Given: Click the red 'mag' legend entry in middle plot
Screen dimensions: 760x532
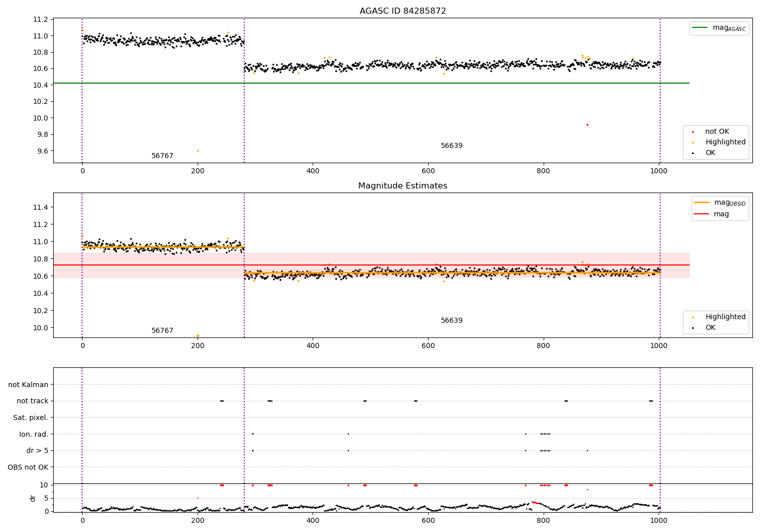Looking at the screenshot, I should (712, 214).
